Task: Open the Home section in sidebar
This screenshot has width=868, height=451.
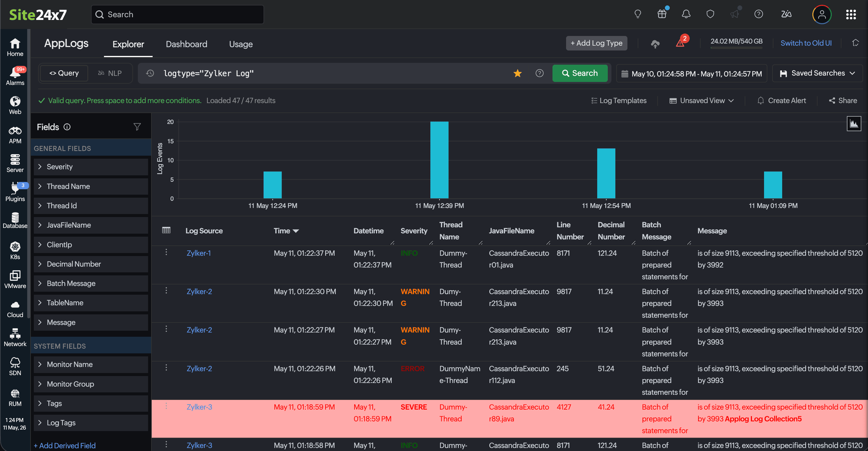Action: tap(15, 47)
